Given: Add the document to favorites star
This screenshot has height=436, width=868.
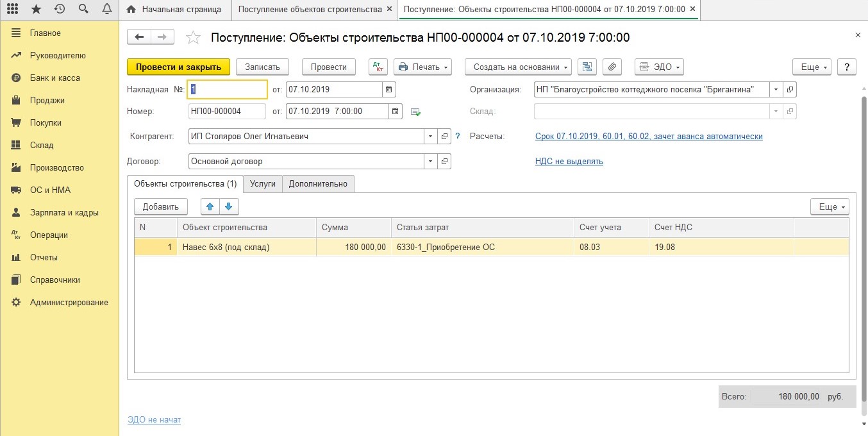Looking at the screenshot, I should 193,38.
